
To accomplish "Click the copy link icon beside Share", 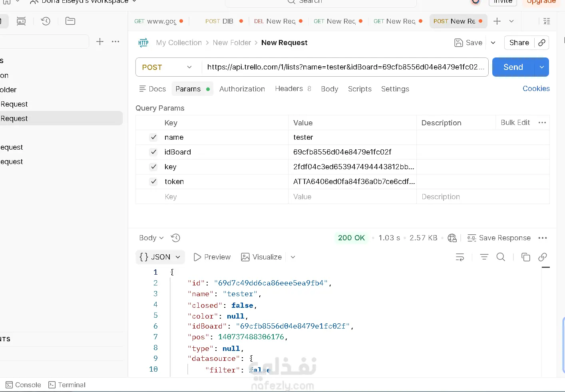I will [542, 43].
